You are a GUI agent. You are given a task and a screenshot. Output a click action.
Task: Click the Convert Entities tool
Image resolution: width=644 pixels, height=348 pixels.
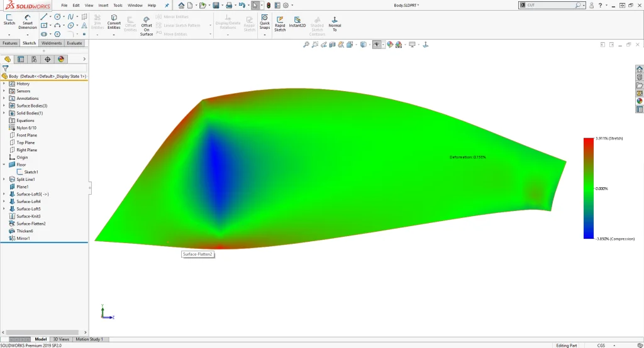point(114,22)
